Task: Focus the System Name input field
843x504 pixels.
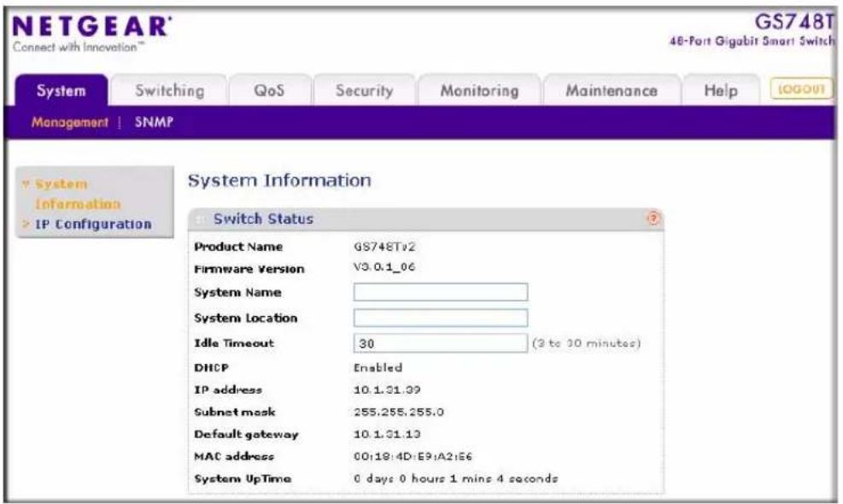Action: pyautogui.click(x=441, y=292)
